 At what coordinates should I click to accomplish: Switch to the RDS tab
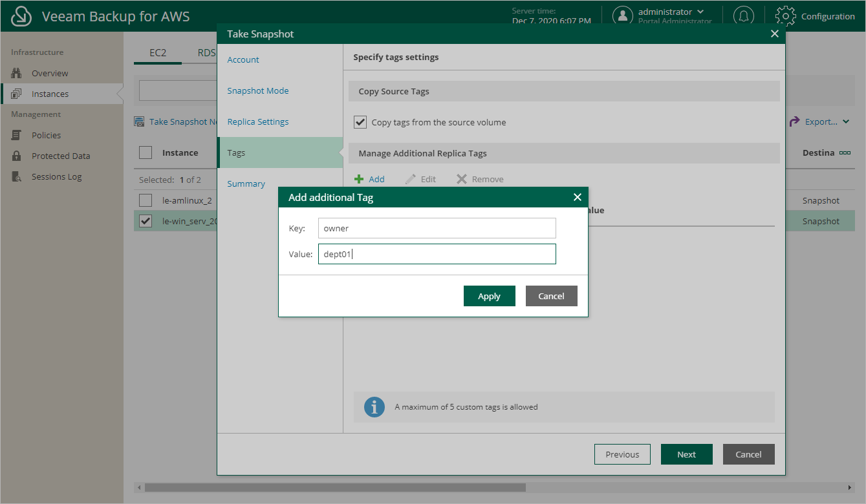(x=206, y=53)
